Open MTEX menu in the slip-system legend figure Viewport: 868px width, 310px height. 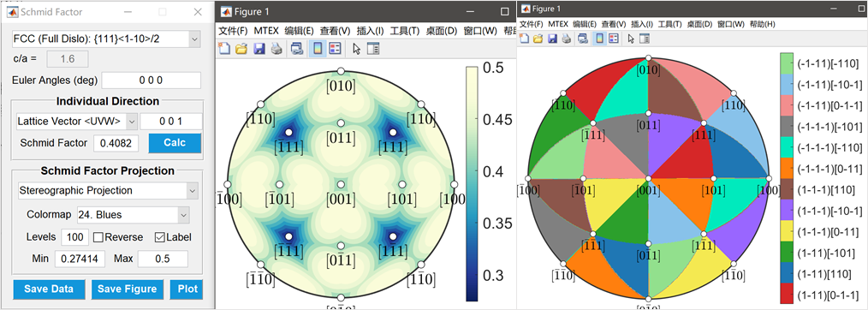558,24
